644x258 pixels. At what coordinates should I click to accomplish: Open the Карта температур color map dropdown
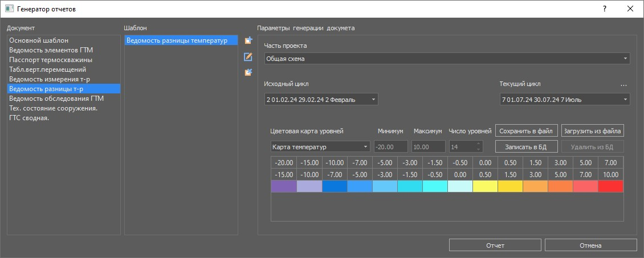click(x=320, y=147)
